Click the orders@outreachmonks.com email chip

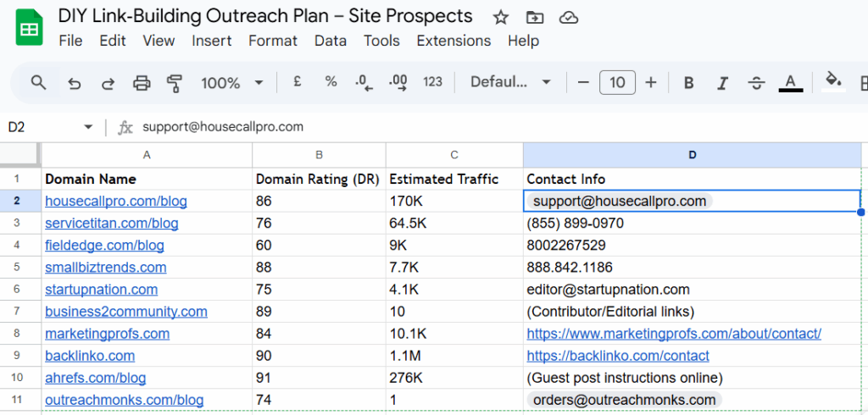tap(625, 400)
